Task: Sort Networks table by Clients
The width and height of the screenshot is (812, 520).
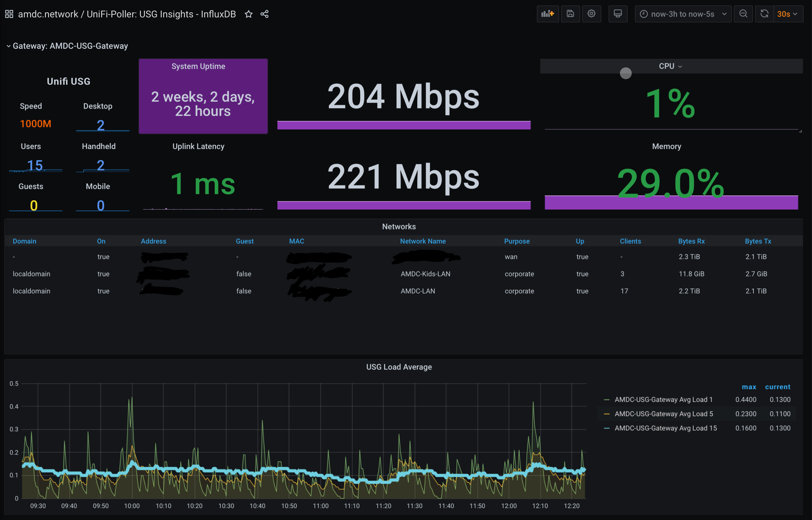Action: point(630,241)
